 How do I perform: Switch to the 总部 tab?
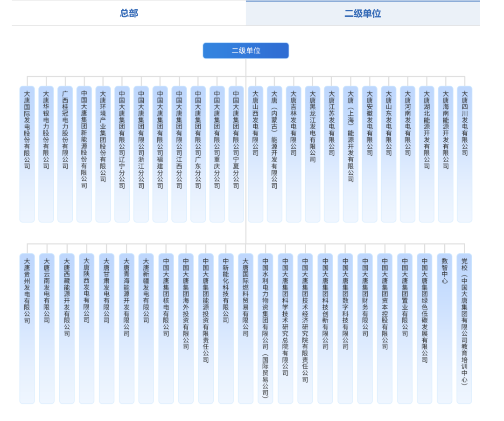tap(129, 13)
